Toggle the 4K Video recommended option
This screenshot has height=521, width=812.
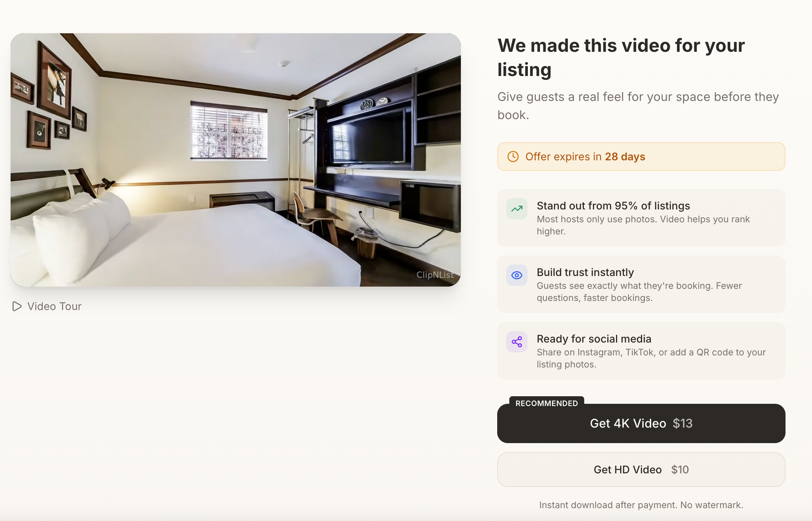click(641, 423)
